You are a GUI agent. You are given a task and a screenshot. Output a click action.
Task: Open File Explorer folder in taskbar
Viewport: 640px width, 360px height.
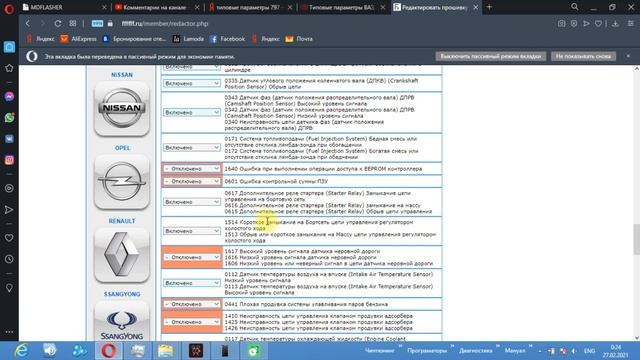tap(165, 351)
